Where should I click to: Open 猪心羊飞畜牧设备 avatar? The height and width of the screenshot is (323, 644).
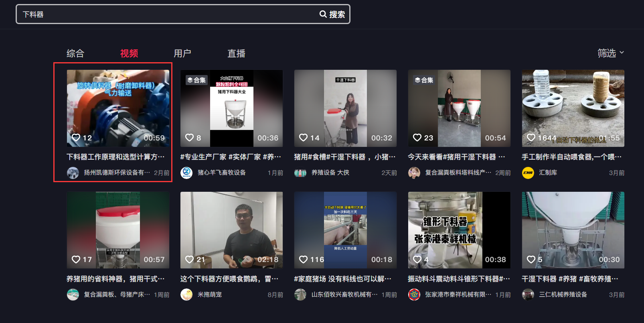(186, 173)
